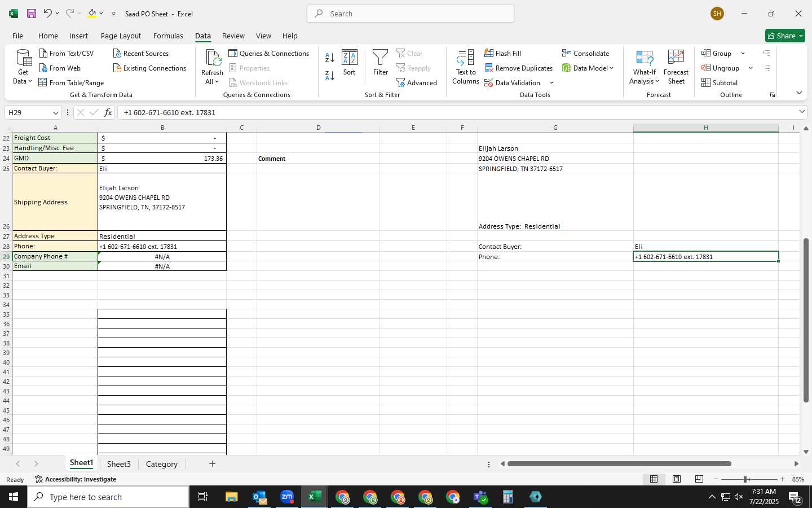
Task: Click Insert Function fx button
Action: [108, 112]
